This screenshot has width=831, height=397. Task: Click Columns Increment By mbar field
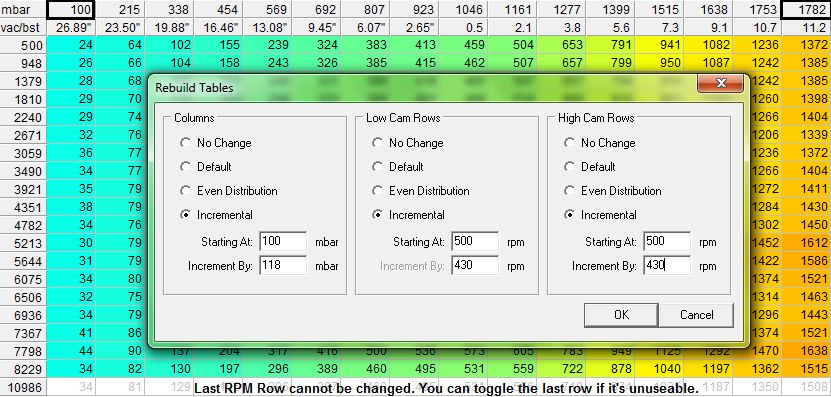[x=283, y=266]
